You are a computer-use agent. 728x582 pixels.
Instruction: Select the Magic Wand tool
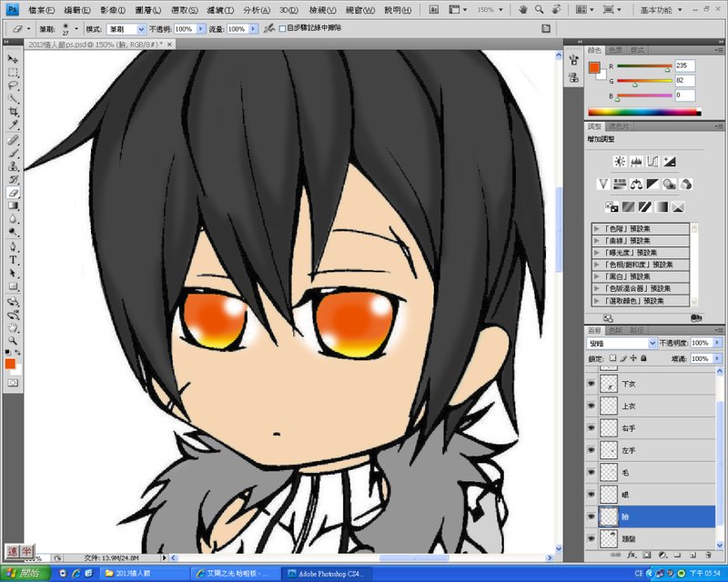(13, 98)
